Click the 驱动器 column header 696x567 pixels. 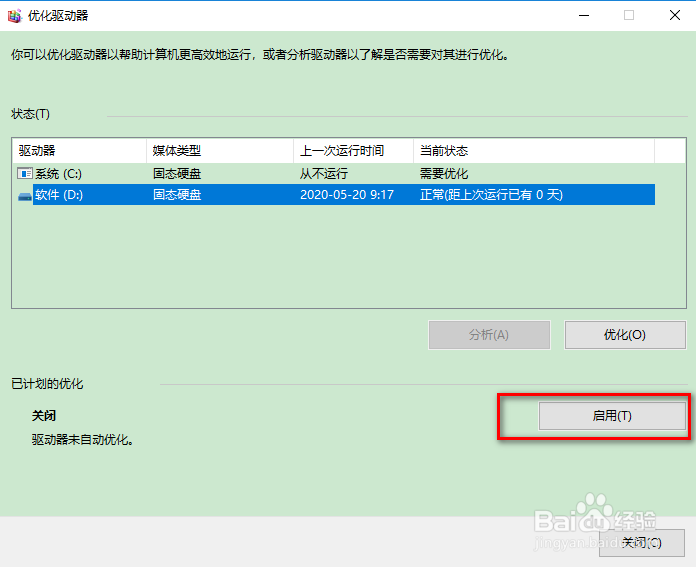pos(80,151)
